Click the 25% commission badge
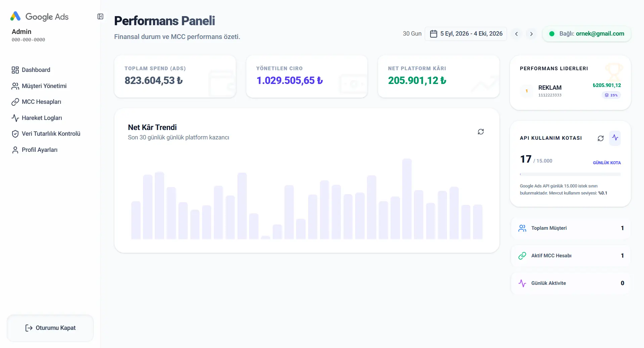Image resolution: width=644 pixels, height=348 pixels. (611, 95)
